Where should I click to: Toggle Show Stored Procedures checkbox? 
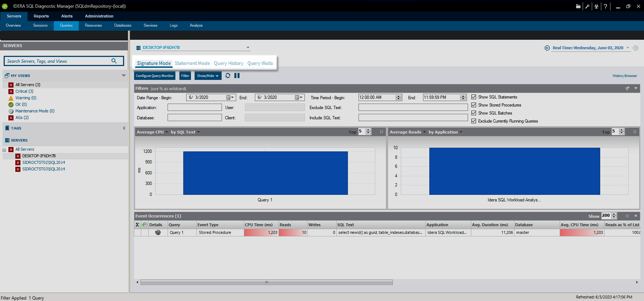coord(474,105)
